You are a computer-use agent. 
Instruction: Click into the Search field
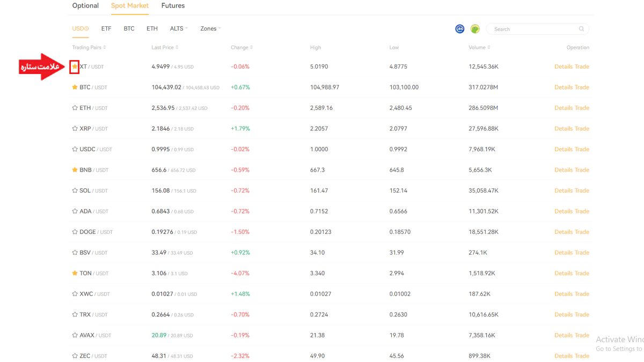[537, 29]
